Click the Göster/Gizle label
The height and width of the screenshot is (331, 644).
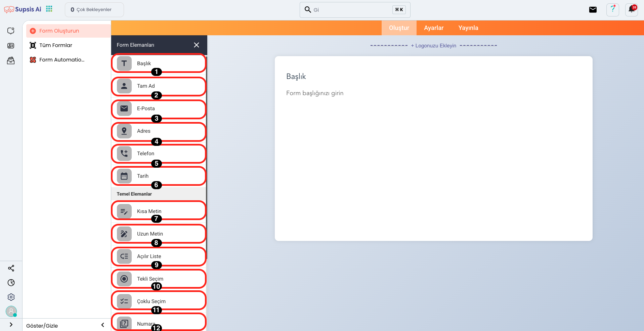point(42,326)
